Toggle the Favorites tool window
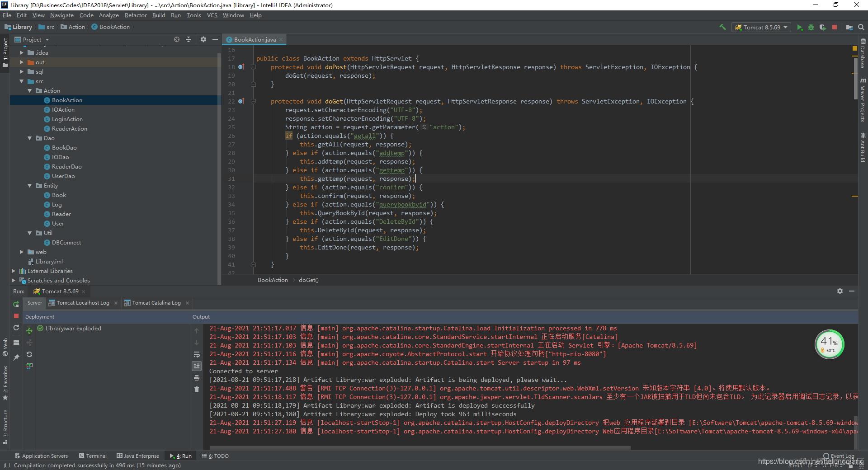868x470 pixels. [x=5, y=384]
